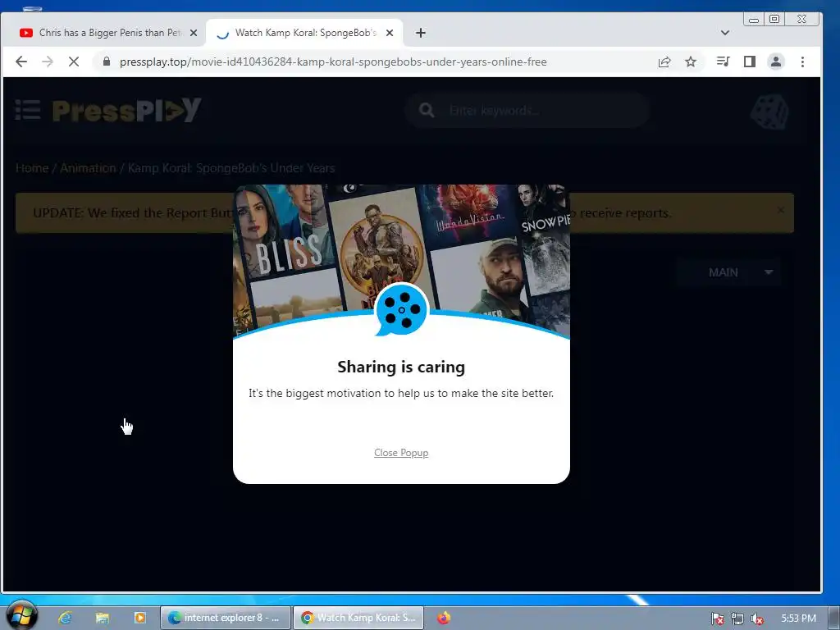Click the film reel chat bubble icon

[x=402, y=309]
